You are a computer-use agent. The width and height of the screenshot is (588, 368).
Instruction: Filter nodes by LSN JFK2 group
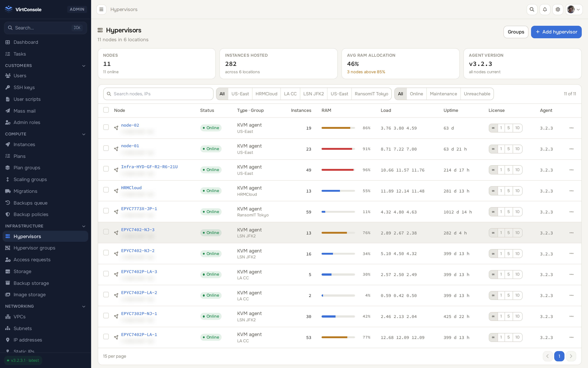click(x=313, y=94)
